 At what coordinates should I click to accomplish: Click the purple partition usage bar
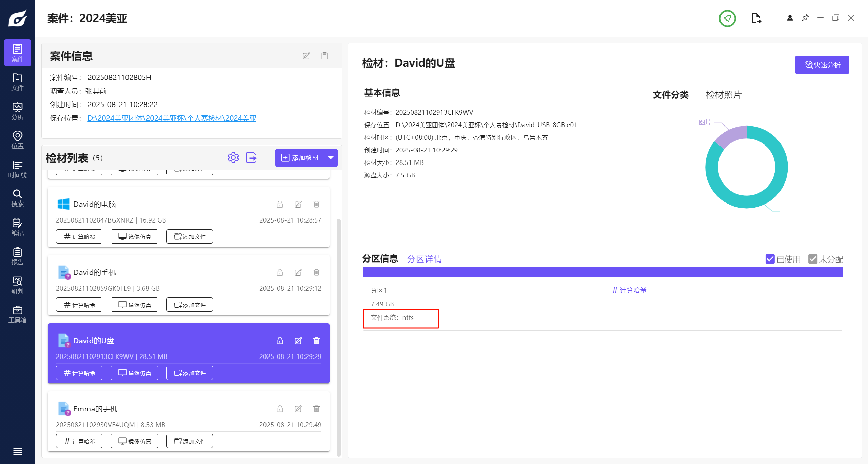tap(603, 272)
